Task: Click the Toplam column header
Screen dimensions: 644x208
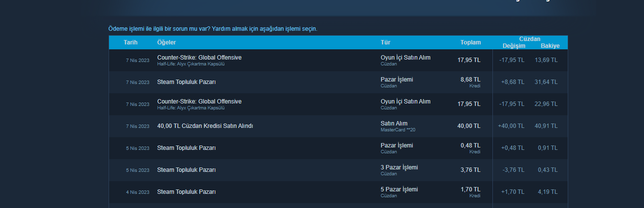Action: (x=470, y=42)
